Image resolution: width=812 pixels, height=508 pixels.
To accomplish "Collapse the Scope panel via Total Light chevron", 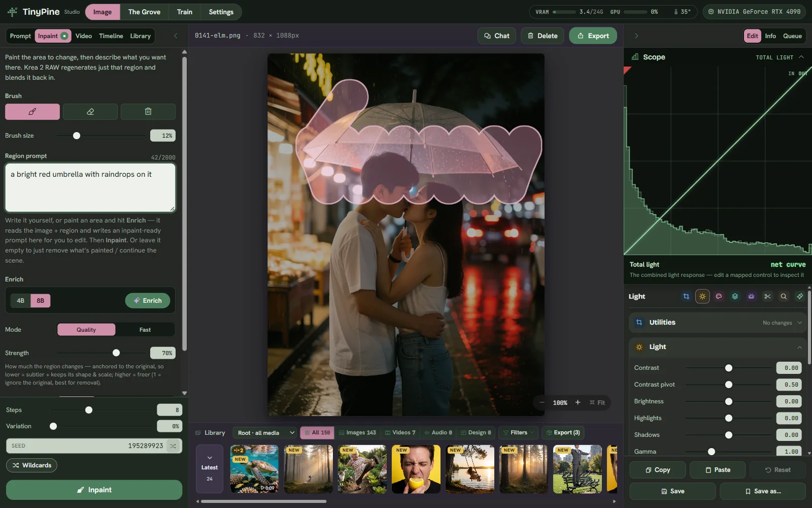I will pos(801,57).
